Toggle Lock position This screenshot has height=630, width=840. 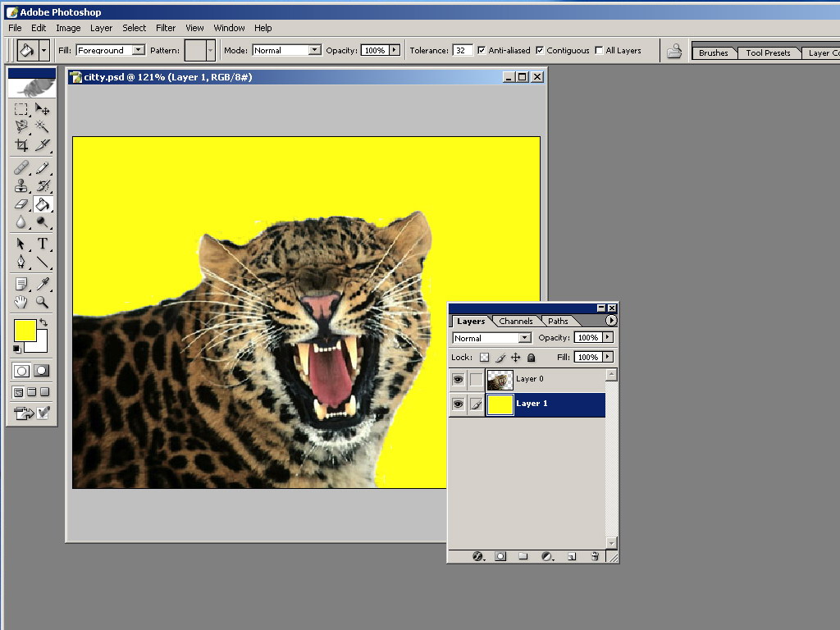coord(515,358)
